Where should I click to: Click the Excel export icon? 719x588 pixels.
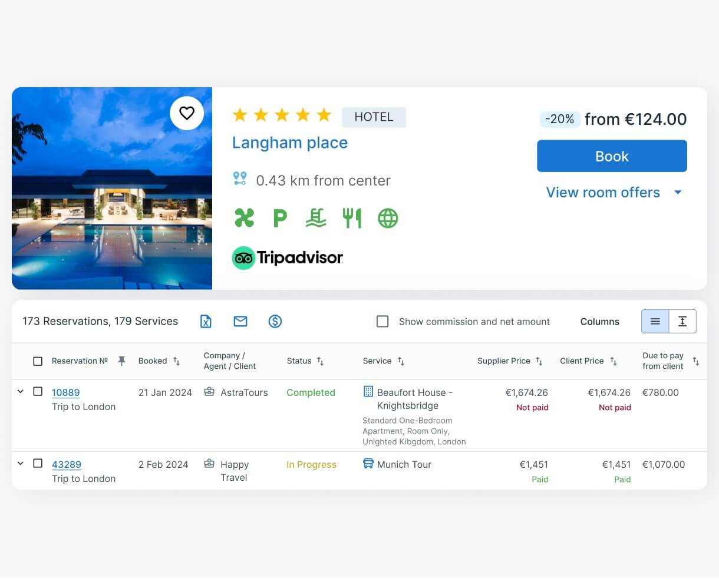click(206, 321)
